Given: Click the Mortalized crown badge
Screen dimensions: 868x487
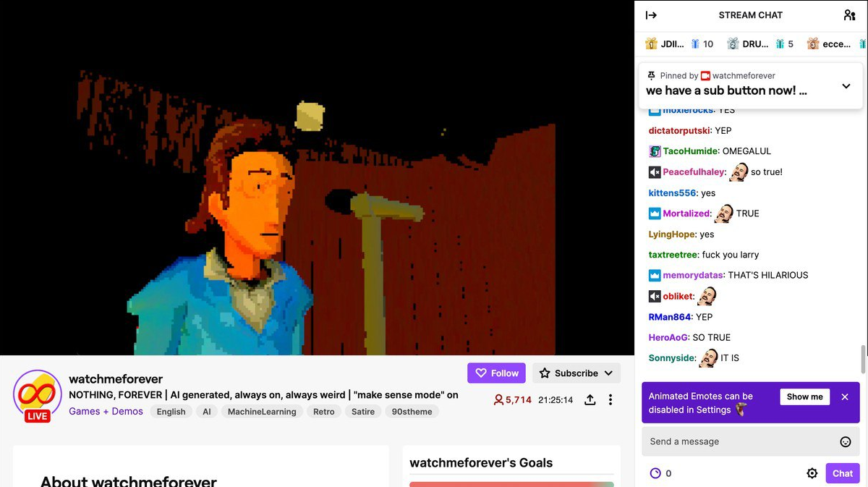Looking at the screenshot, I should coord(655,213).
